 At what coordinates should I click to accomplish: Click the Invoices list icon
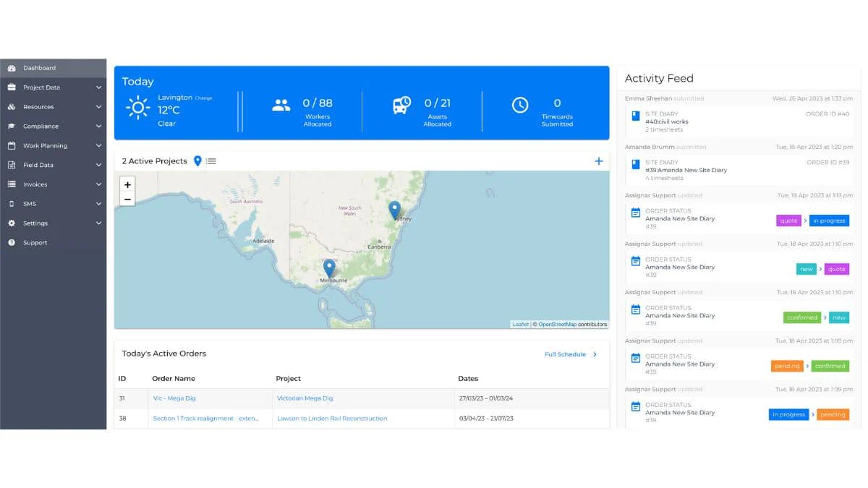pyautogui.click(x=12, y=184)
